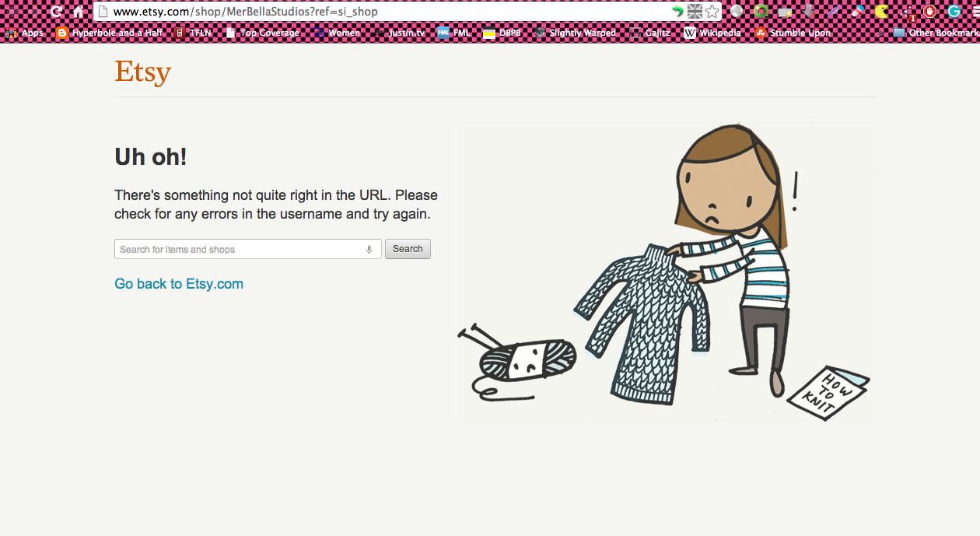The image size is (980, 536).
Task: Click the Home icon in toolbar
Action: click(79, 12)
